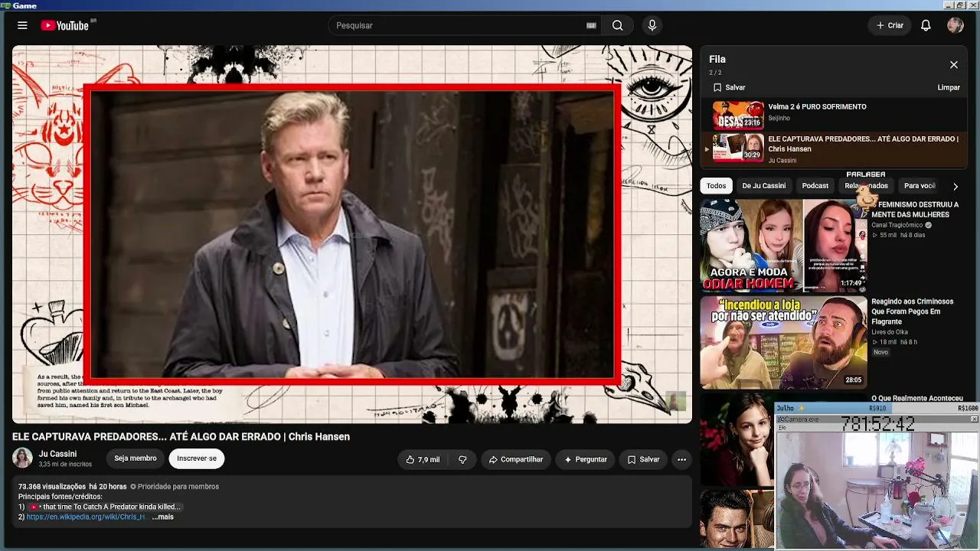Clear the queue with Limpar
Viewport: 980px width, 551px height.
click(949, 87)
